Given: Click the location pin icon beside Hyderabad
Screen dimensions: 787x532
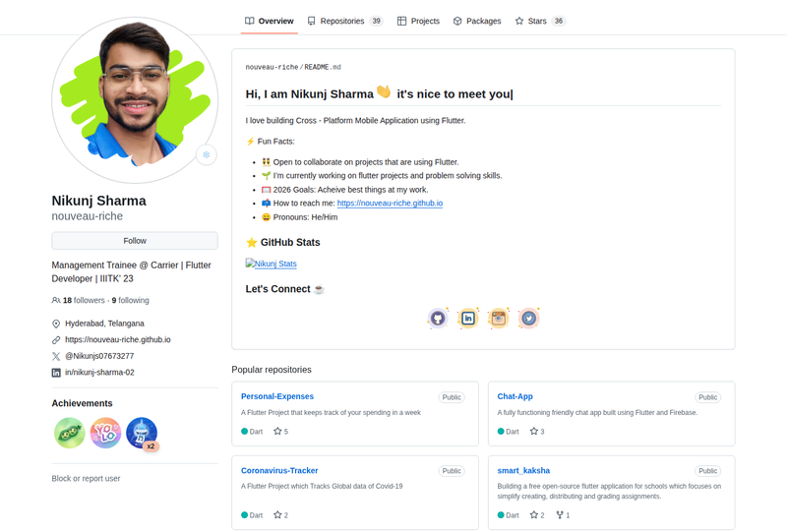Looking at the screenshot, I should click(56, 324).
